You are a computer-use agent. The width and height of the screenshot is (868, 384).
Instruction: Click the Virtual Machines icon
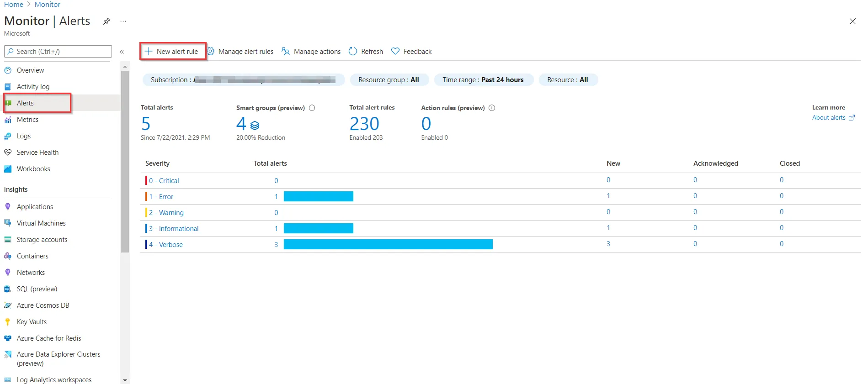click(8, 223)
